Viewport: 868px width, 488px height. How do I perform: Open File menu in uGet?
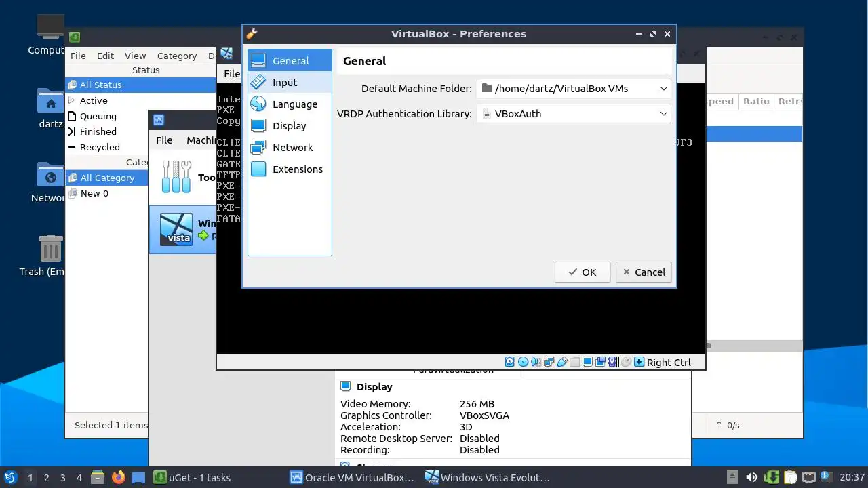point(78,56)
